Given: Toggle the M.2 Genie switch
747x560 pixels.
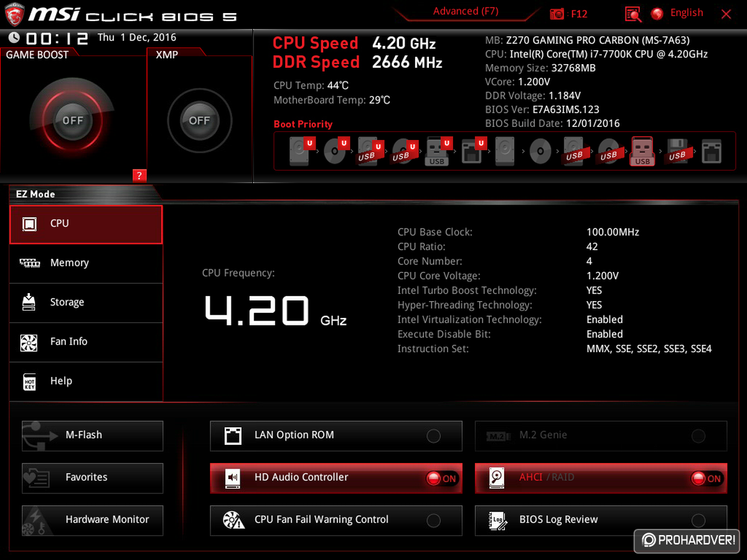Looking at the screenshot, I should tap(698, 436).
